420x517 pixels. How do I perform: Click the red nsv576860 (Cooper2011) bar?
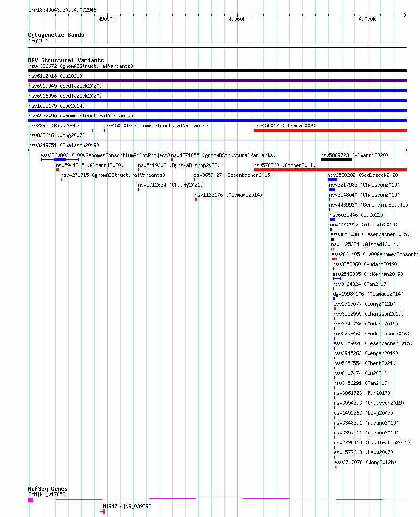click(330, 170)
